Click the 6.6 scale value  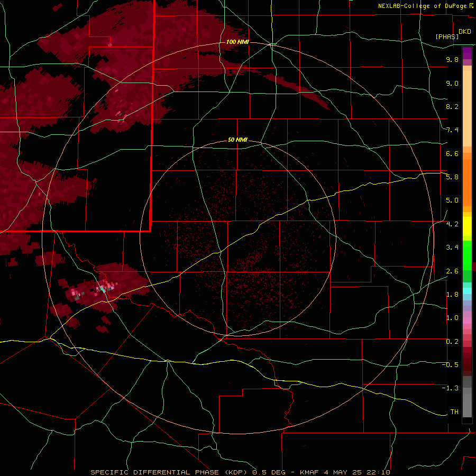click(x=452, y=153)
